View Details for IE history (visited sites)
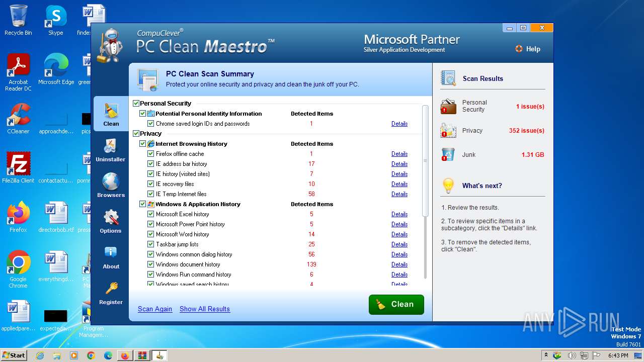Viewport: 644px width, 362px height. click(399, 174)
